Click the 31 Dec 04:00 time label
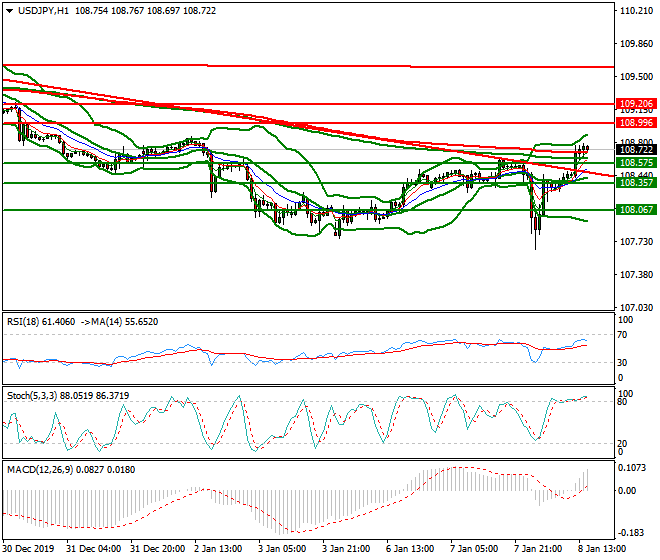 tap(93, 549)
